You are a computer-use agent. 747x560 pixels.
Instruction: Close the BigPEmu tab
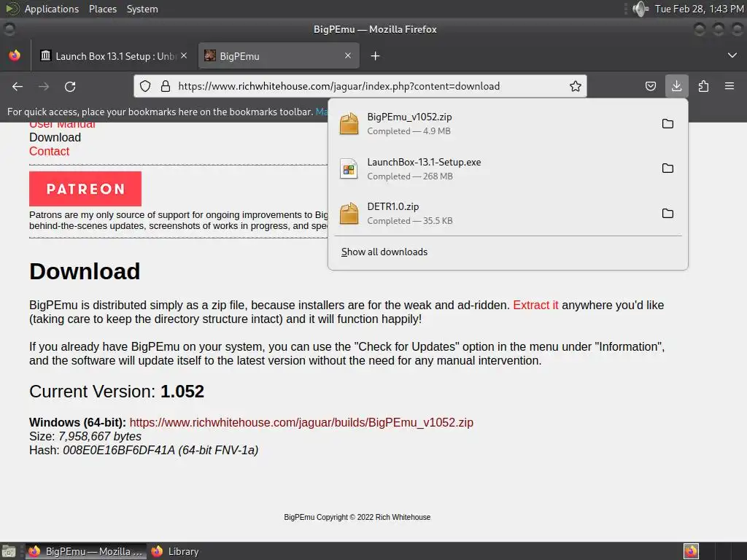click(x=348, y=55)
